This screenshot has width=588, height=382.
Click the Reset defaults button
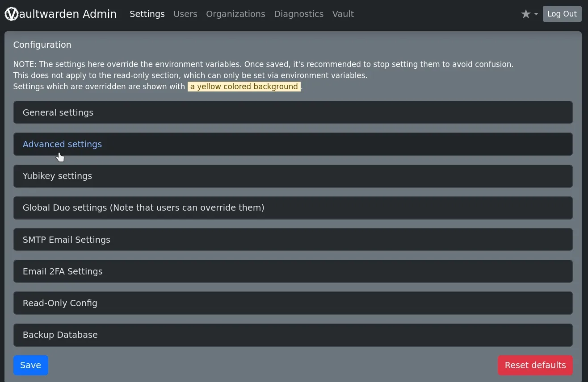click(535, 365)
